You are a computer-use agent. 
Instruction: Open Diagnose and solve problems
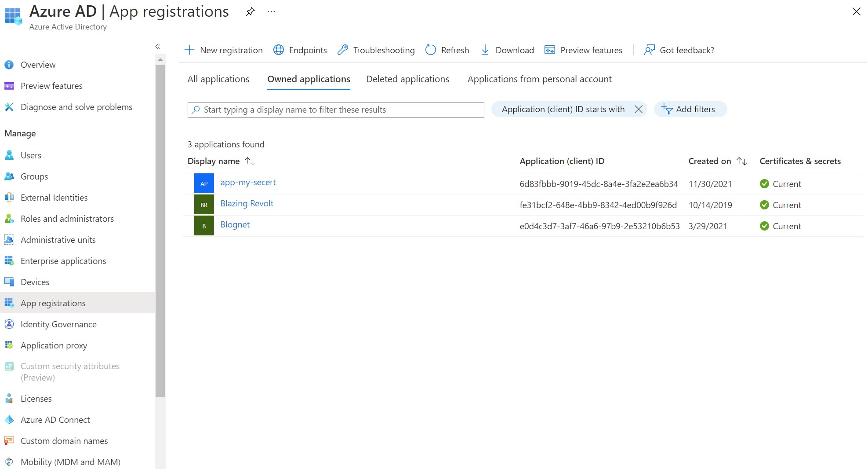(x=76, y=107)
